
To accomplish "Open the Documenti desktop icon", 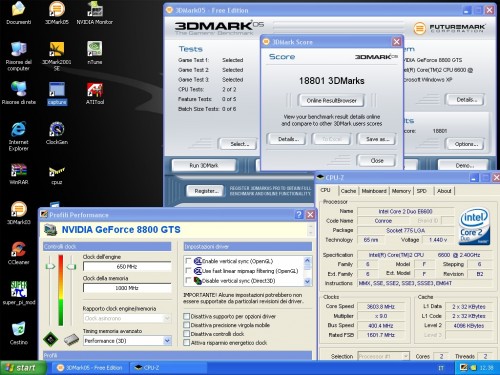I will point(19,13).
